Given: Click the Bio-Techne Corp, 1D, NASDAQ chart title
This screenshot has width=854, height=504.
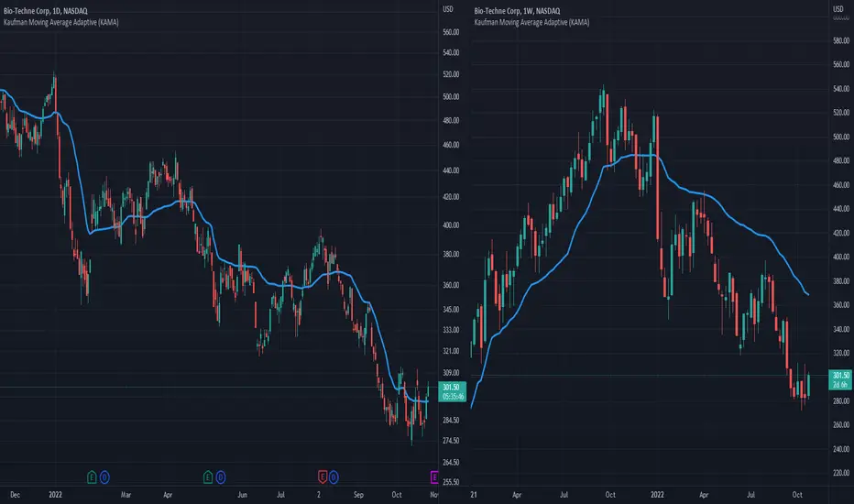Looking at the screenshot, I should pyautogui.click(x=45, y=11).
